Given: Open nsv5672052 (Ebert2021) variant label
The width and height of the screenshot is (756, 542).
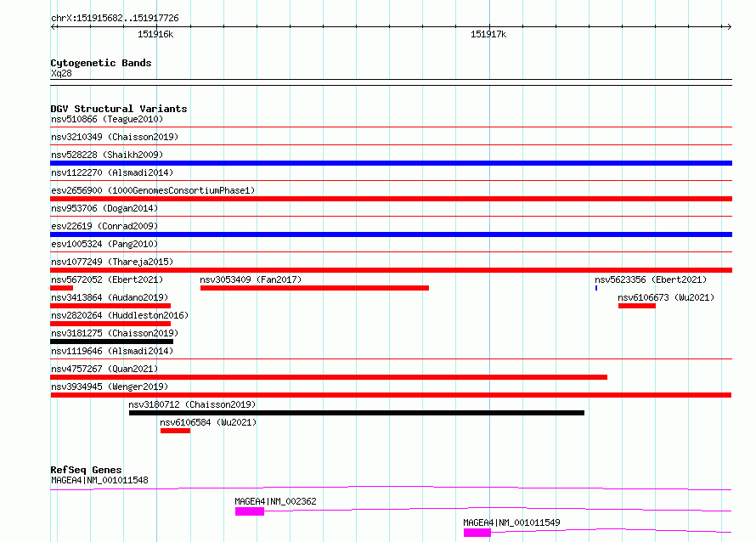Looking at the screenshot, I should (107, 279).
